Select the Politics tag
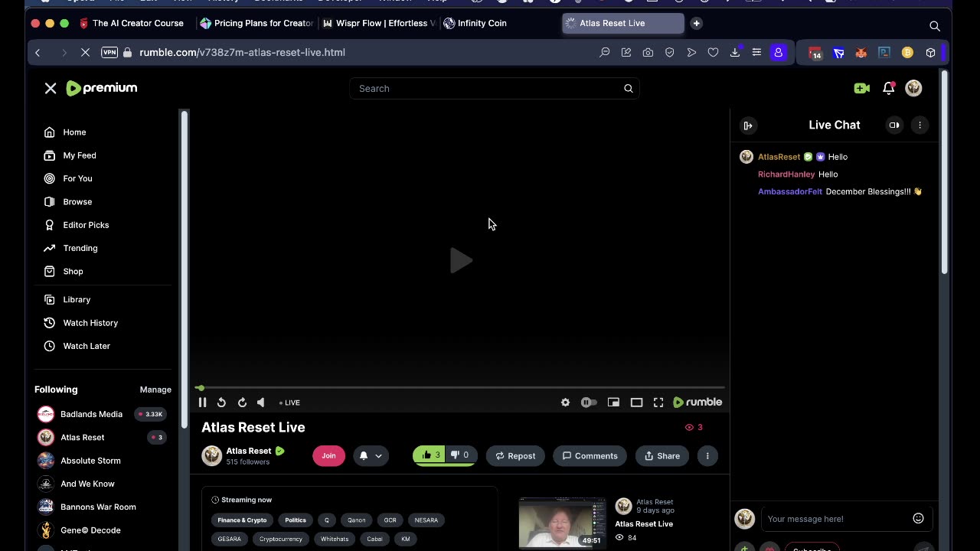This screenshot has height=551, width=980. [296, 520]
